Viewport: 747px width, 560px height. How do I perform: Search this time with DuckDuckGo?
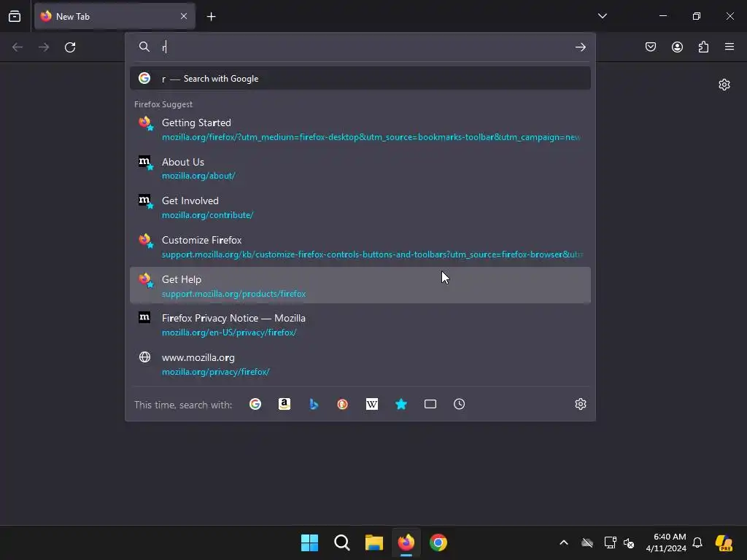[x=343, y=404]
